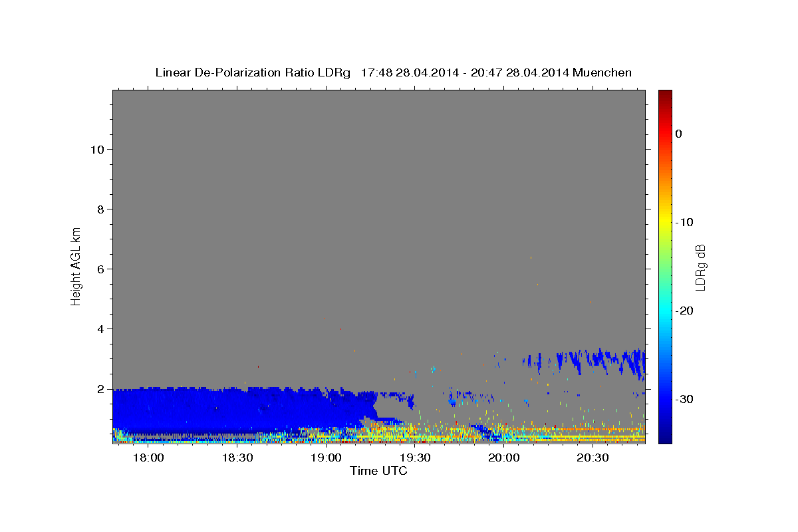The height and width of the screenshot is (532, 798).
Task: Click the 'Height AGL km' axis label
Action: point(76,266)
